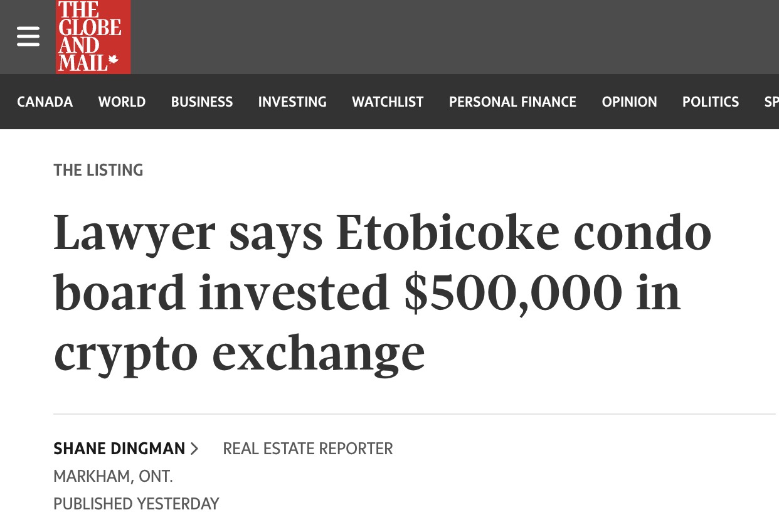This screenshot has width=779, height=532.
Task: Click The Listing category link
Action: (98, 170)
